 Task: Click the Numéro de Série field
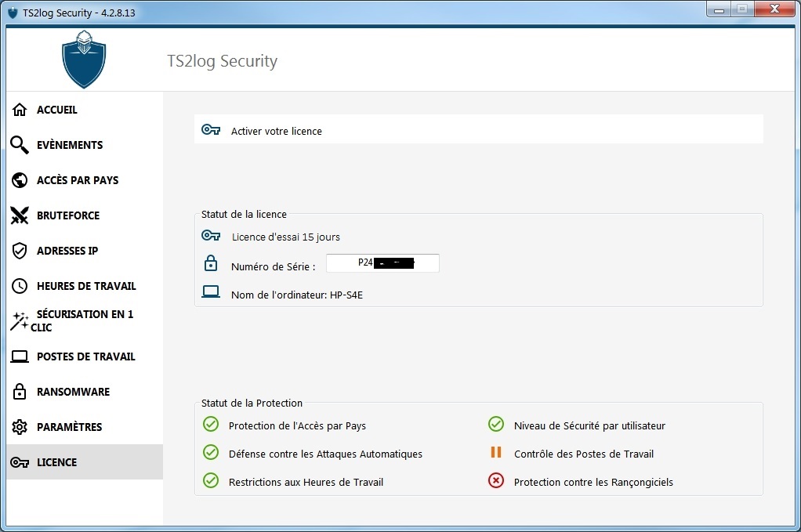pyautogui.click(x=382, y=263)
